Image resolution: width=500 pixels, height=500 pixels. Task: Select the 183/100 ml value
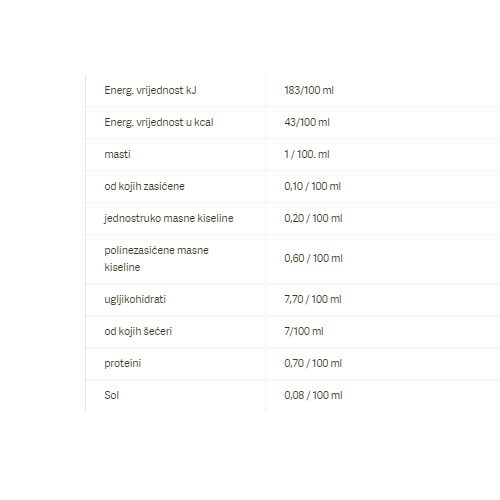309,90
